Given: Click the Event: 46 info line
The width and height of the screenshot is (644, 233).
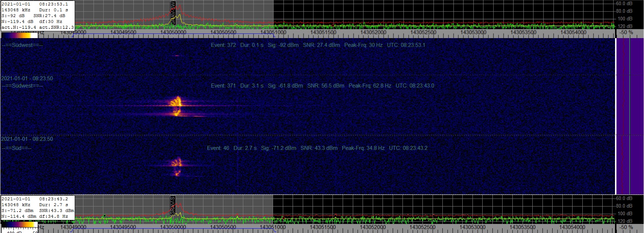Looking at the screenshot, I should pyautogui.click(x=317, y=148).
